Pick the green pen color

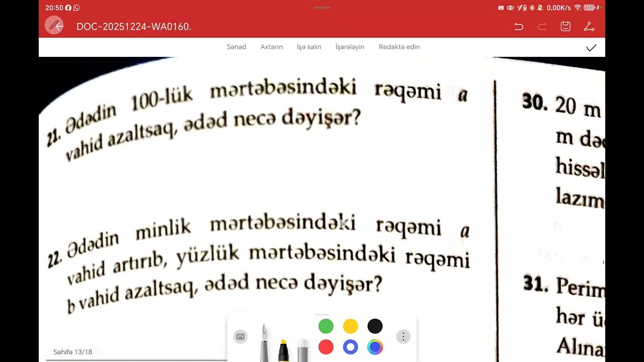(326, 326)
